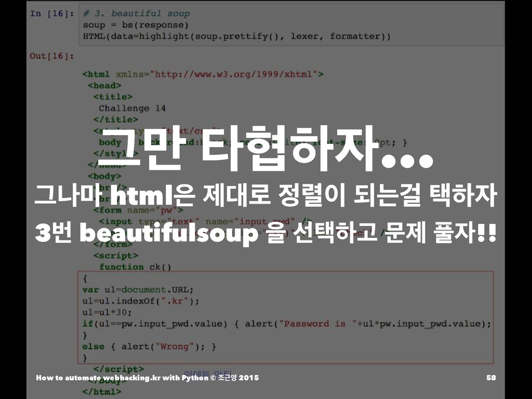532x399 pixels.
Task: Click the slide number '58'
Action: click(x=491, y=378)
